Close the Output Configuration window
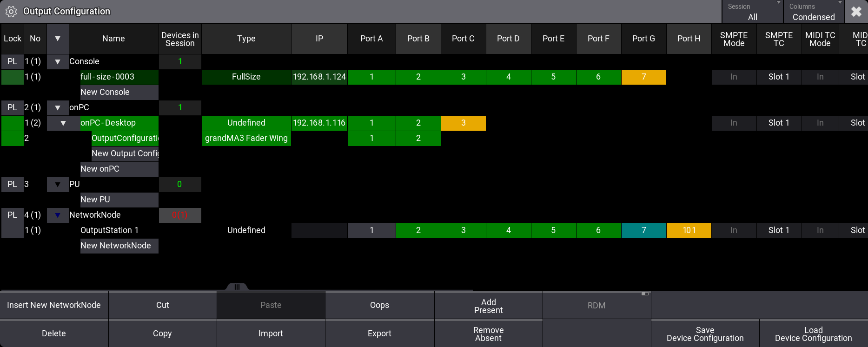The image size is (868, 347). click(x=856, y=12)
